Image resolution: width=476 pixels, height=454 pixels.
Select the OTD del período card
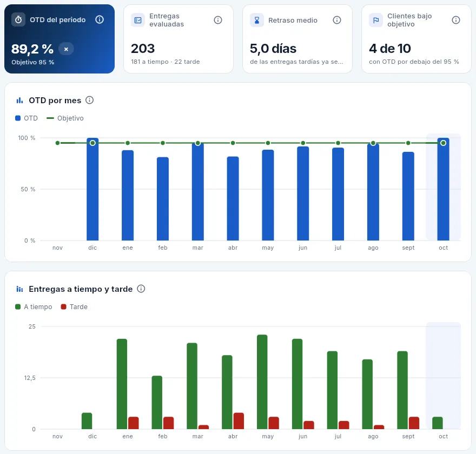[59, 39]
